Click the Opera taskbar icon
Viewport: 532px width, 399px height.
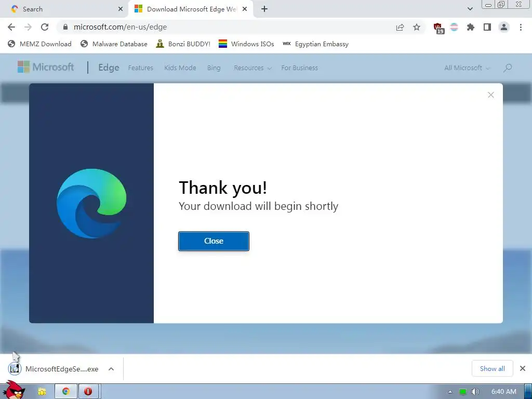click(x=88, y=391)
